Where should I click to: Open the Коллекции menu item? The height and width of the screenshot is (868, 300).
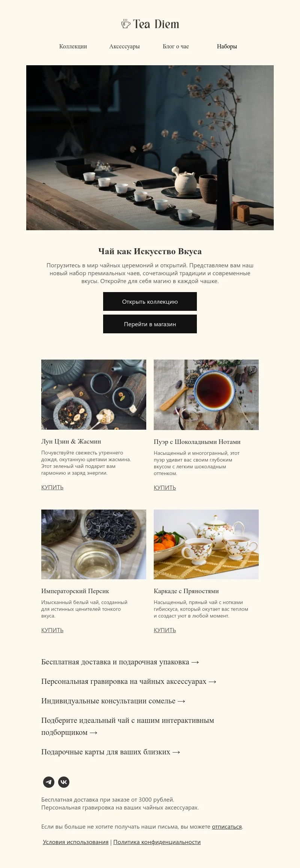point(73,46)
